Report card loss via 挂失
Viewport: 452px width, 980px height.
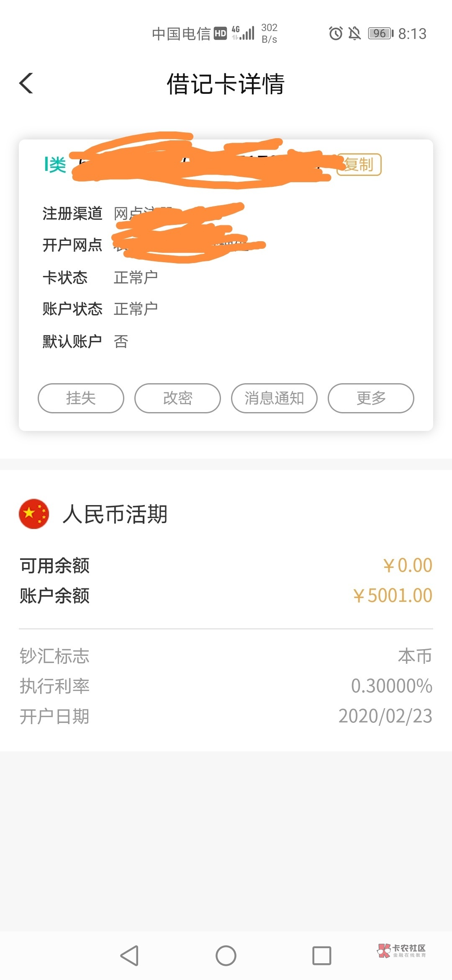click(81, 398)
